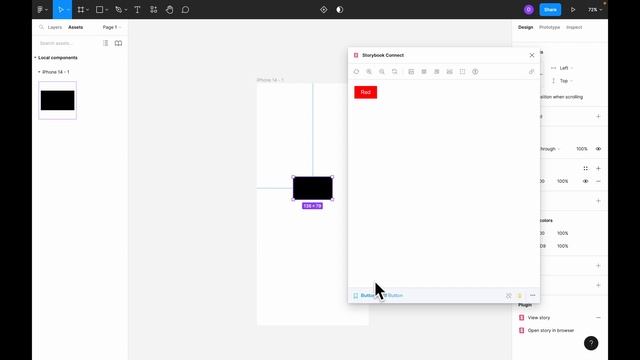Click the Storybook reload story icon

point(356,72)
